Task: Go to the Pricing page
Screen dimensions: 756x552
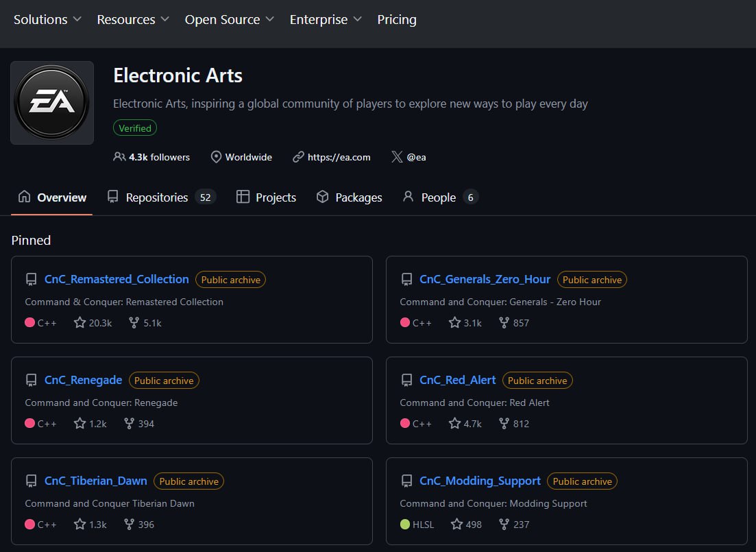Action: (x=397, y=19)
